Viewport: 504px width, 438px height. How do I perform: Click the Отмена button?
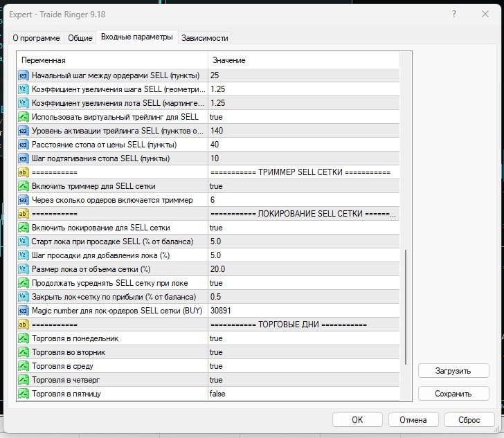click(x=413, y=420)
